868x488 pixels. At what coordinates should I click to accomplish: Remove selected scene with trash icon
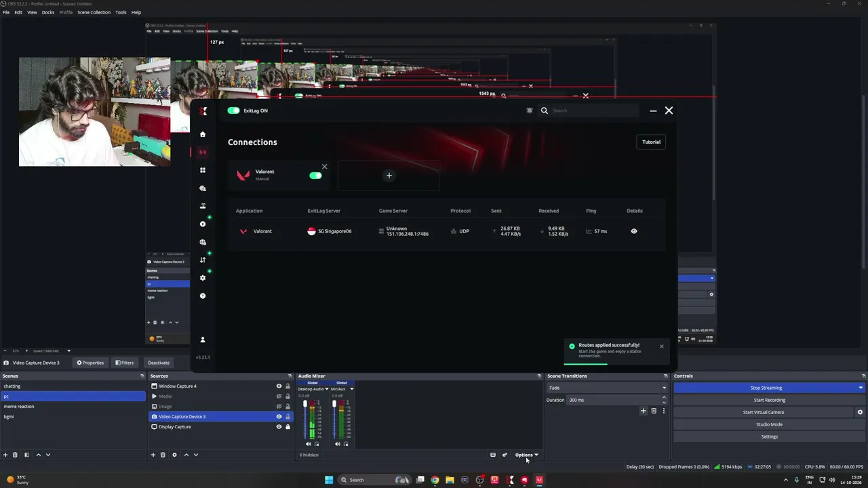[15, 455]
